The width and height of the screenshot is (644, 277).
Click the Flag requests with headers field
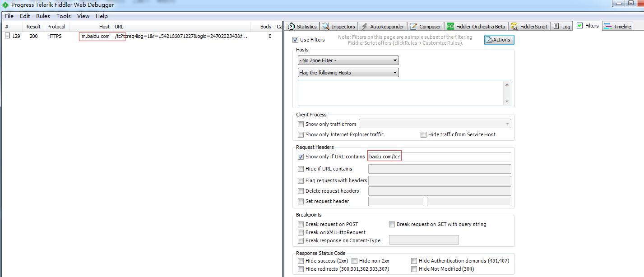[440, 180]
